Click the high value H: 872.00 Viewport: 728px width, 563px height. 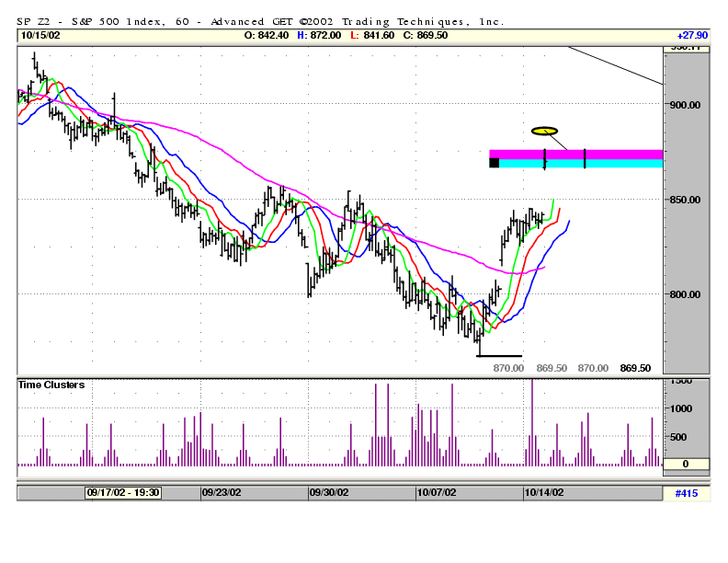(319, 35)
